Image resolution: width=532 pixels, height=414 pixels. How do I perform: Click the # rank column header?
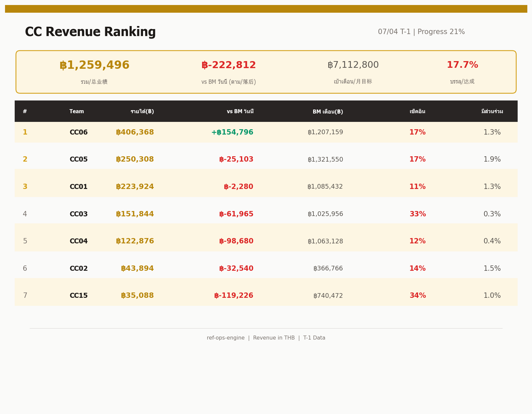click(25, 112)
